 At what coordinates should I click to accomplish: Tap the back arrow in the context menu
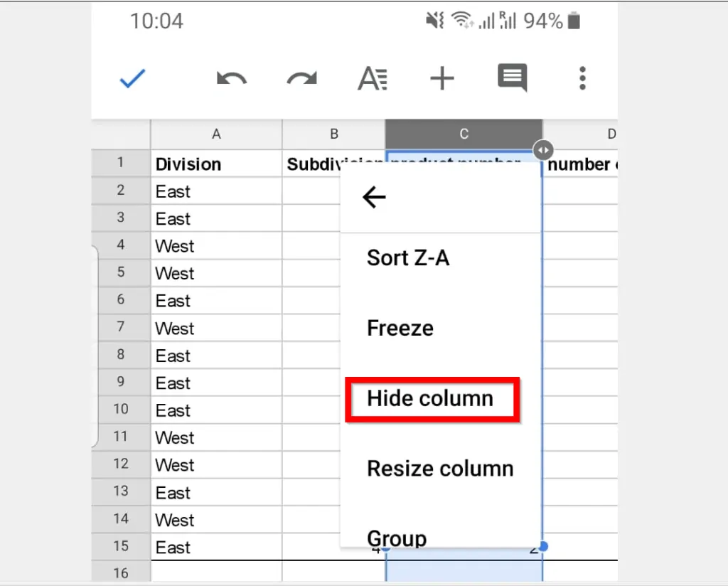coord(374,197)
